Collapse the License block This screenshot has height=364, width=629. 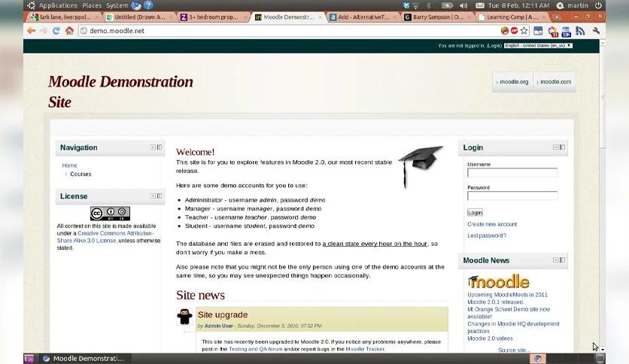(153, 196)
